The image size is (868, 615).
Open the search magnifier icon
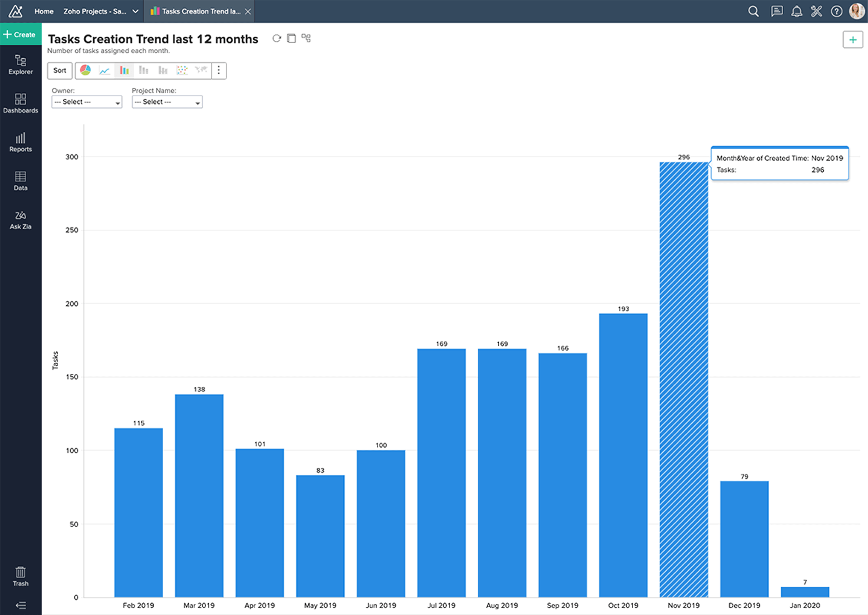tap(753, 11)
